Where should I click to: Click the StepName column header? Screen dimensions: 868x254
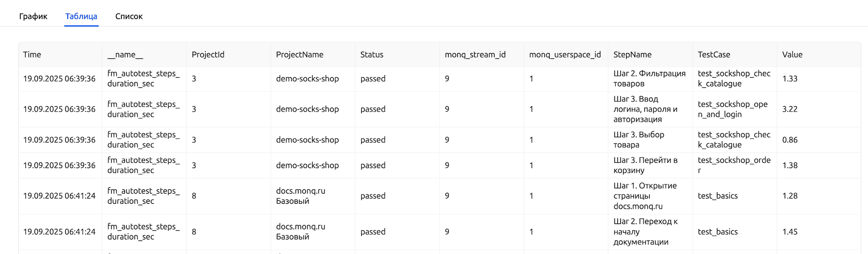pyautogui.click(x=632, y=55)
